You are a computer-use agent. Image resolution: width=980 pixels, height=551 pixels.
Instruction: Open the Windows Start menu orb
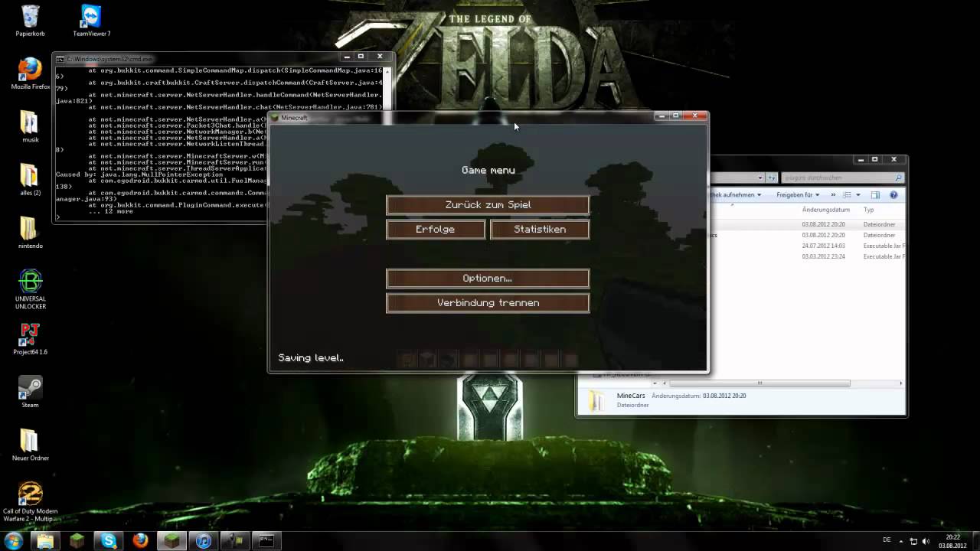click(x=13, y=541)
